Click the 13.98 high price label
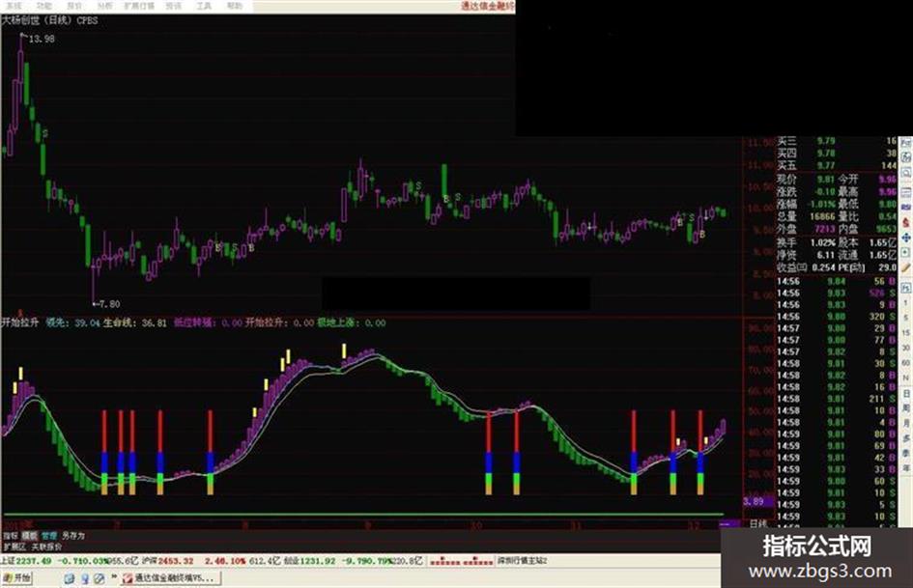 42,39
